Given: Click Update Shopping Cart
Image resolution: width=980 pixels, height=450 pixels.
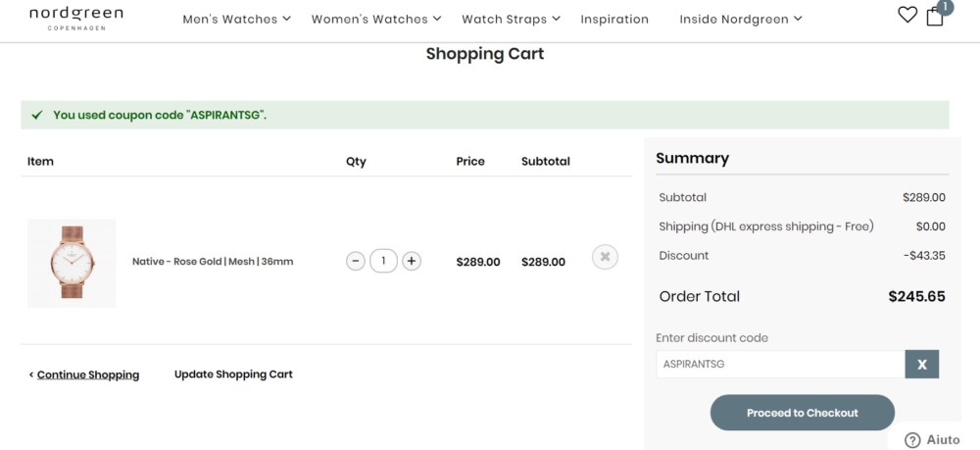Looking at the screenshot, I should 233,374.
